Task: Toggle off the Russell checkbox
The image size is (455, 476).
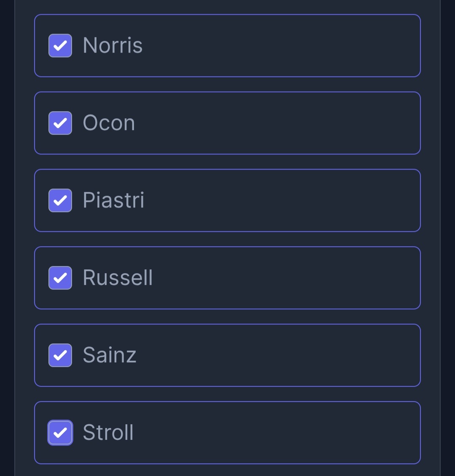Action: click(x=60, y=278)
